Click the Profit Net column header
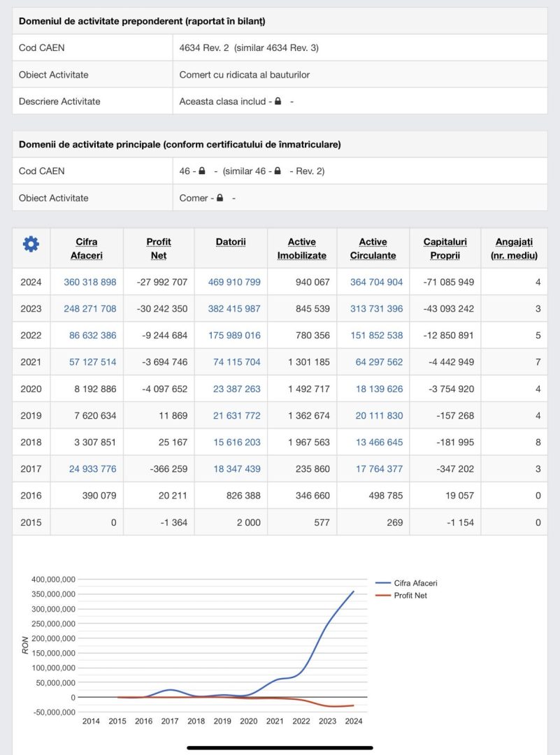Viewport: 560px width, 755px height. pos(159,248)
